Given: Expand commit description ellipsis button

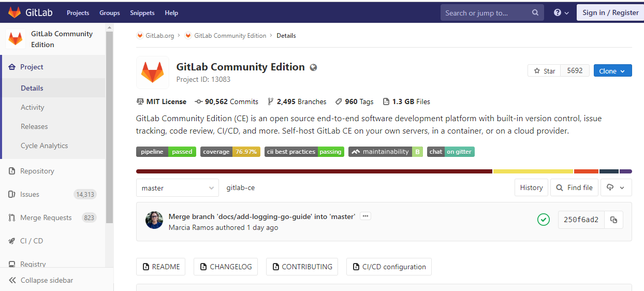Looking at the screenshot, I should tap(365, 216).
